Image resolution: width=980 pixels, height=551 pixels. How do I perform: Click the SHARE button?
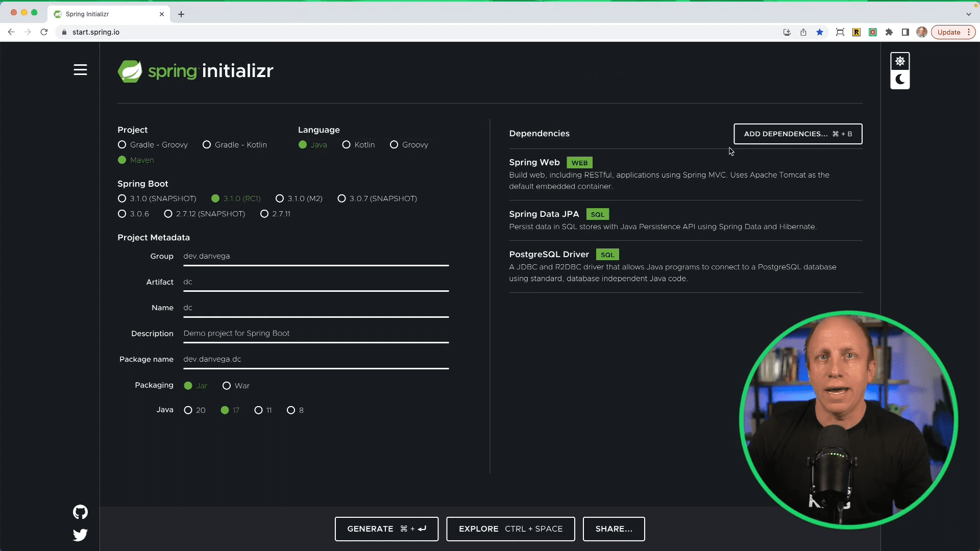pyautogui.click(x=614, y=529)
